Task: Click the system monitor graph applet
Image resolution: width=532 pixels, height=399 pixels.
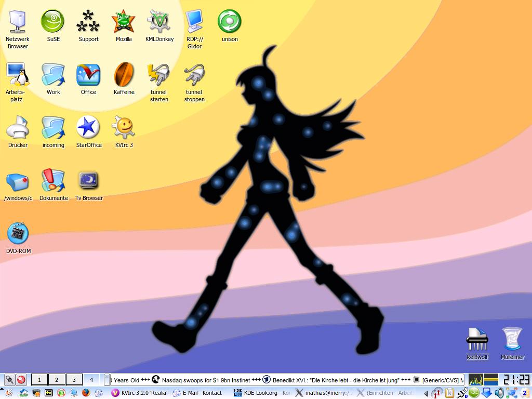Action: tap(483, 380)
